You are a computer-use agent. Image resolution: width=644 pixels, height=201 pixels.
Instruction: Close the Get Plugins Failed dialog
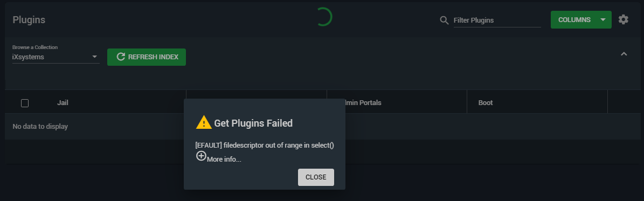pos(316,177)
